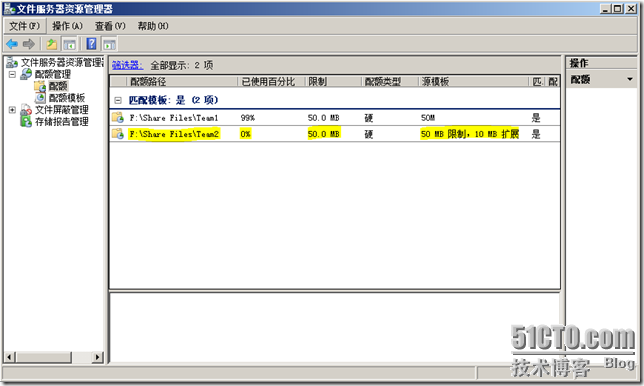The width and height of the screenshot is (644, 386).
Task: Click the window title bar application icon
Action: 9,8
